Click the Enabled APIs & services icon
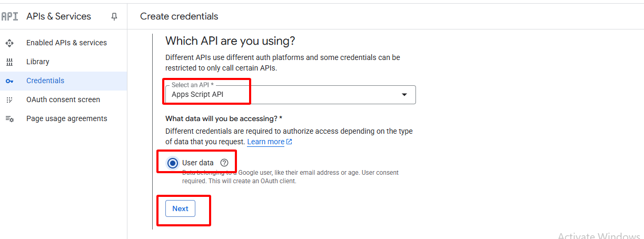Image resolution: width=644 pixels, height=239 pixels. click(x=9, y=43)
